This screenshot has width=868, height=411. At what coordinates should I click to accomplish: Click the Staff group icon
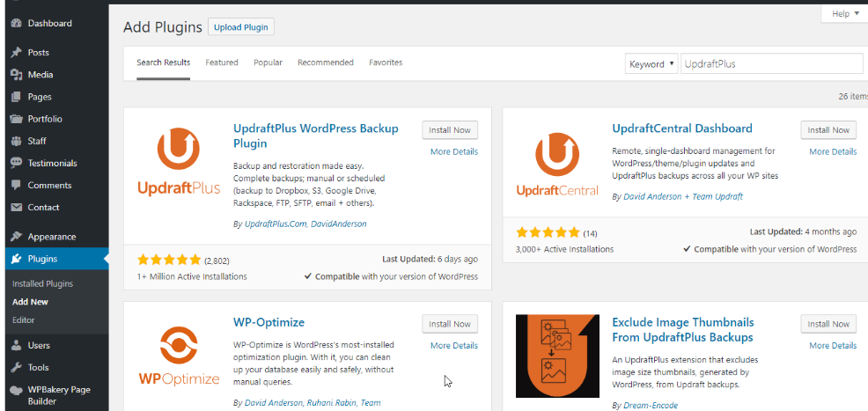(x=17, y=141)
